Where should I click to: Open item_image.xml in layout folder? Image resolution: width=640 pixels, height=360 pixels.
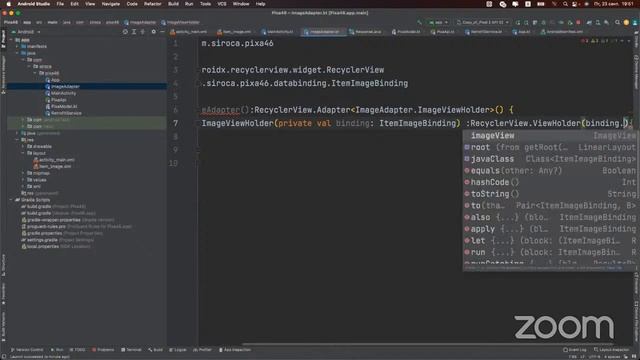pos(55,167)
